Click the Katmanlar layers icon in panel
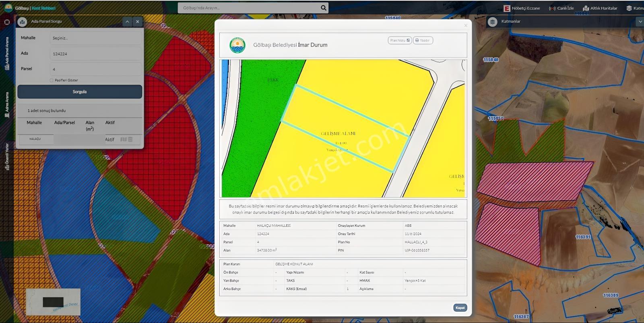 pyautogui.click(x=493, y=22)
